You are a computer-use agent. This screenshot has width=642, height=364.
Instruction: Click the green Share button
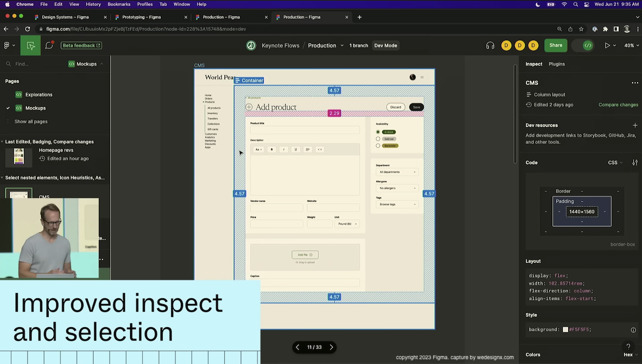555,45
